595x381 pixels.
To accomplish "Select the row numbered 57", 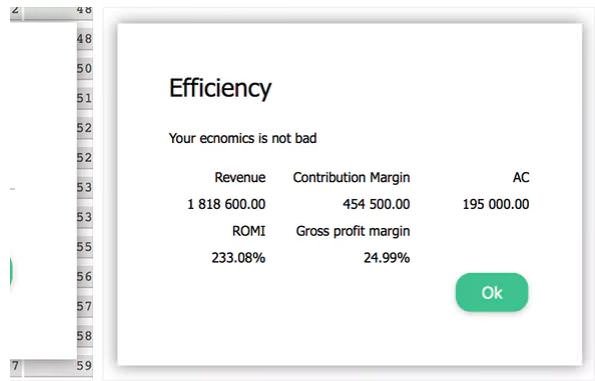I will click(x=85, y=306).
